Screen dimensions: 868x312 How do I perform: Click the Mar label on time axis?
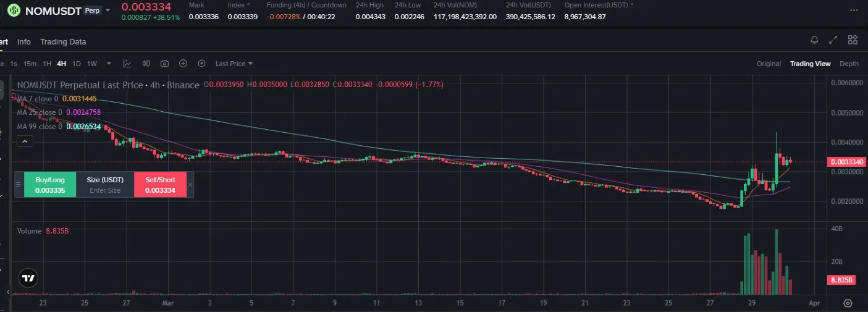tap(168, 303)
